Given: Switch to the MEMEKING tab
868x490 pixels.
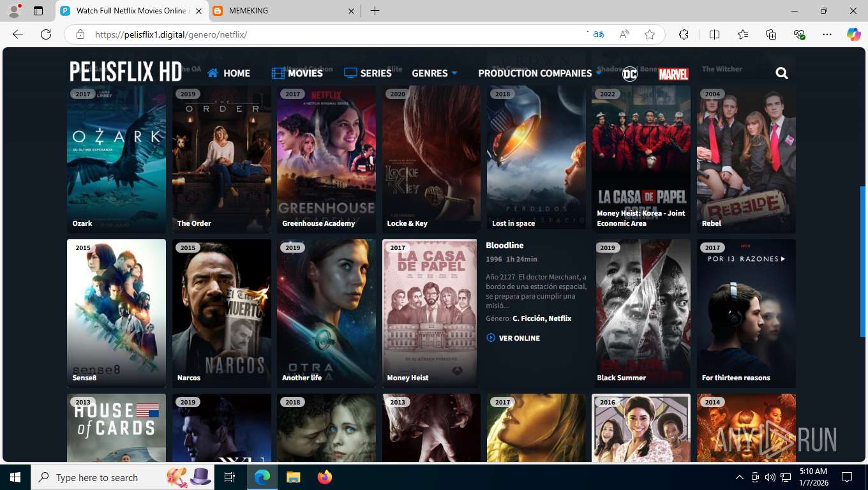Looking at the screenshot, I should pos(284,11).
